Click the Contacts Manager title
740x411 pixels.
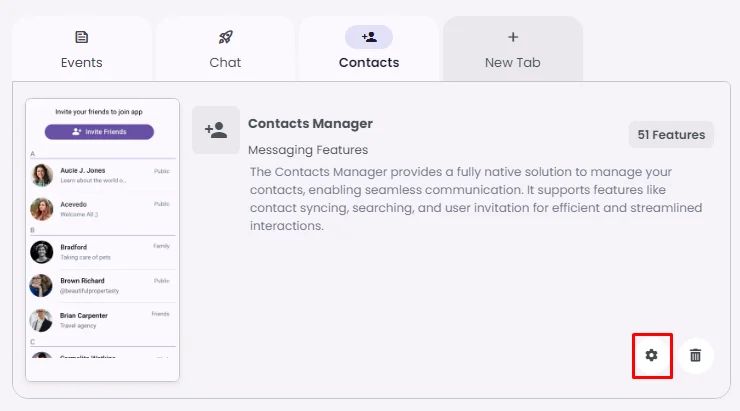[310, 124]
